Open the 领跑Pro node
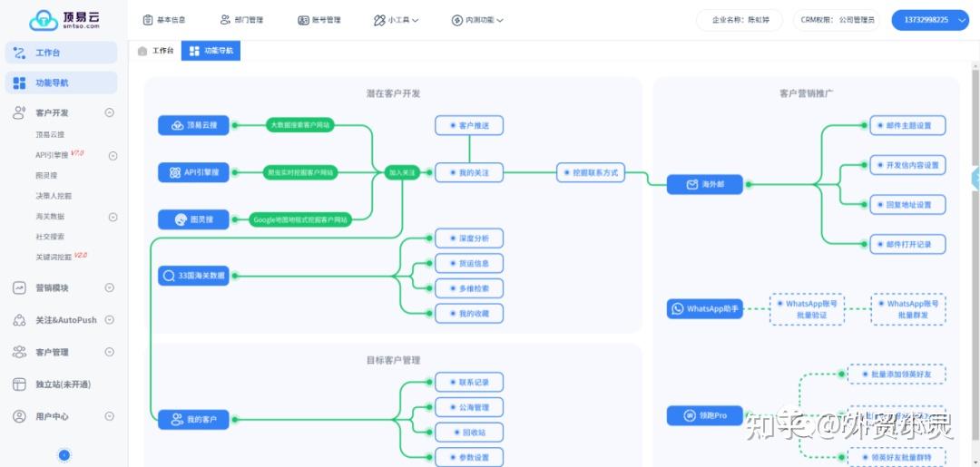Image resolution: width=980 pixels, height=467 pixels. click(704, 415)
